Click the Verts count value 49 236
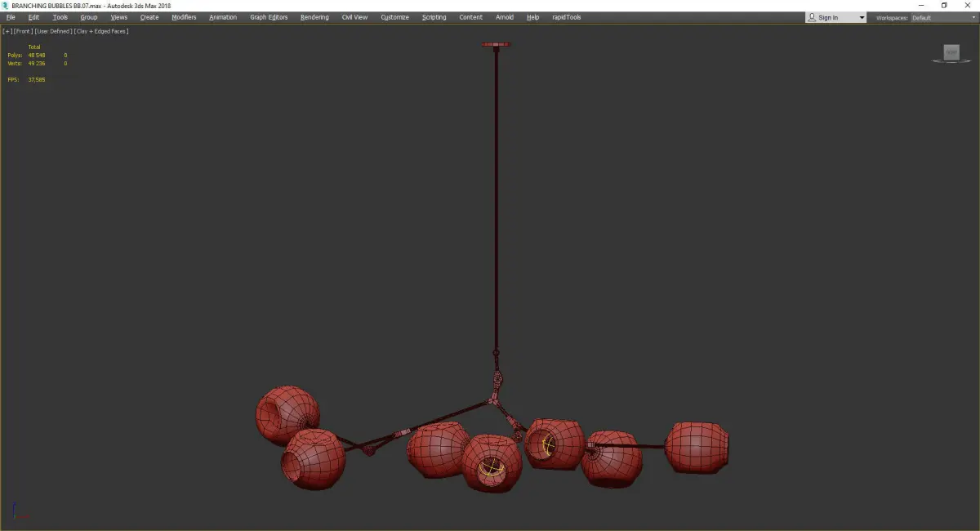Viewport: 980px width, 531px height. pyautogui.click(x=36, y=63)
